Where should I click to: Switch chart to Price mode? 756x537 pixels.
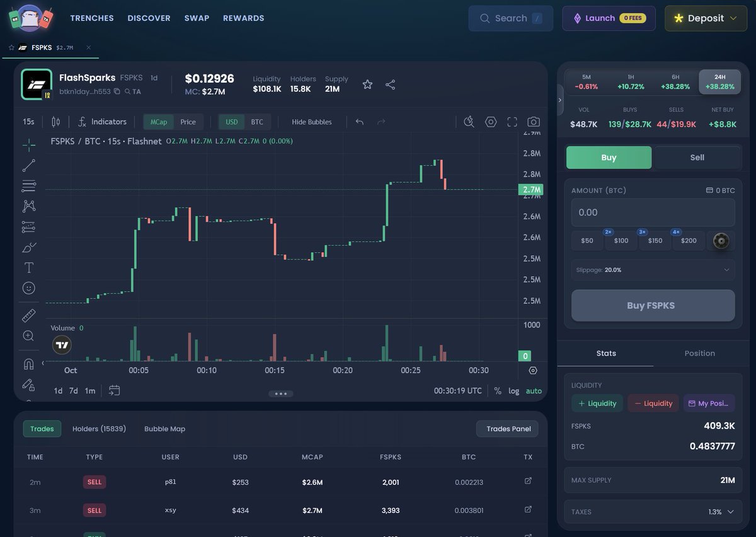point(188,122)
